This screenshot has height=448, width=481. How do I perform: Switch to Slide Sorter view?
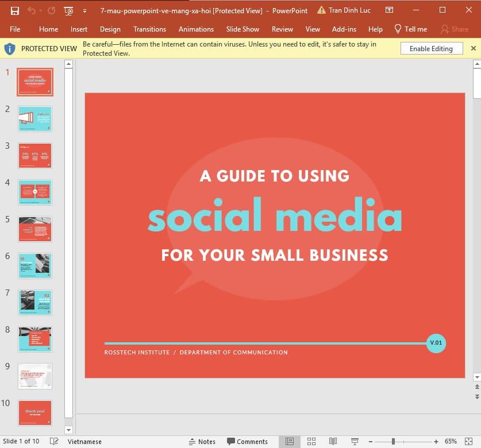[311, 441]
